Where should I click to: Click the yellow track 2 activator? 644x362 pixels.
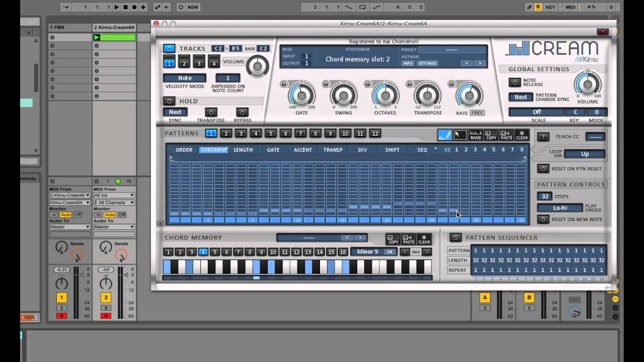[x=106, y=298]
